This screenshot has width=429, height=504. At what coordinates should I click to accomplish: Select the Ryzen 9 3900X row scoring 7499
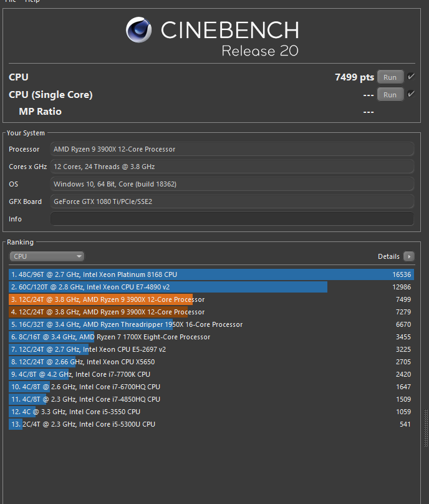click(211, 299)
